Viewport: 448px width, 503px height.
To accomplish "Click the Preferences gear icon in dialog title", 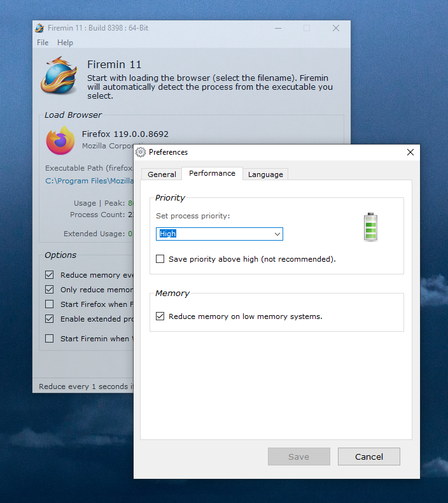I will [141, 152].
